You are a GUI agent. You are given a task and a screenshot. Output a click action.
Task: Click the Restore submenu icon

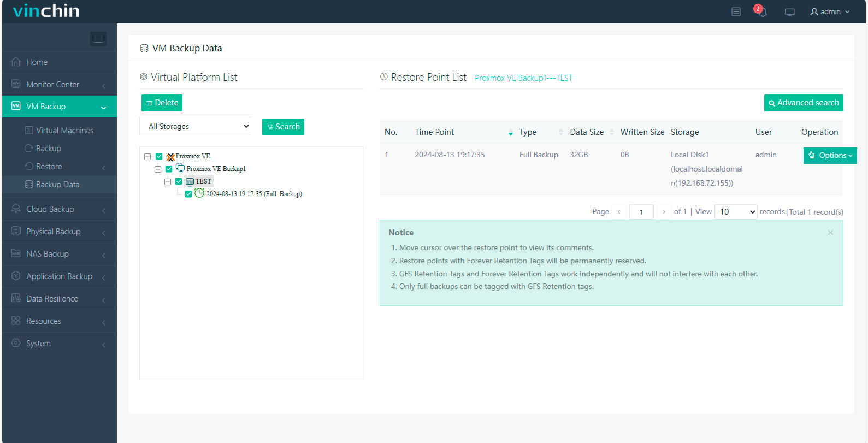(x=29, y=166)
